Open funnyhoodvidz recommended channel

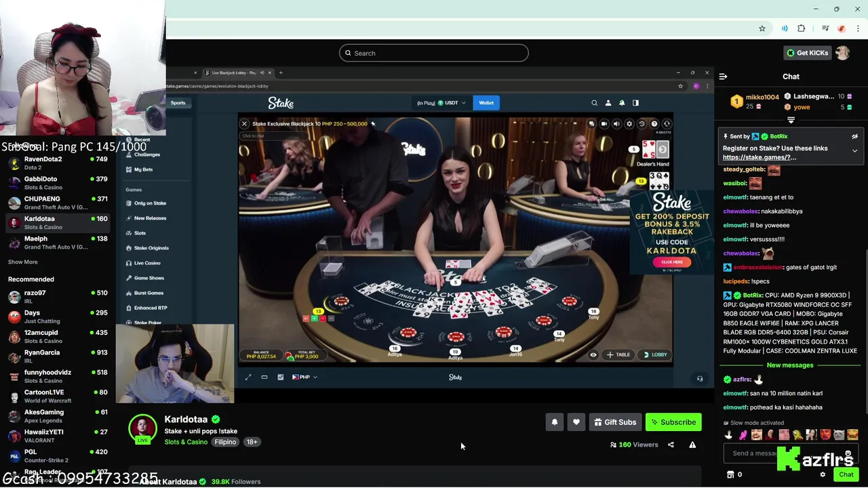[58, 376]
